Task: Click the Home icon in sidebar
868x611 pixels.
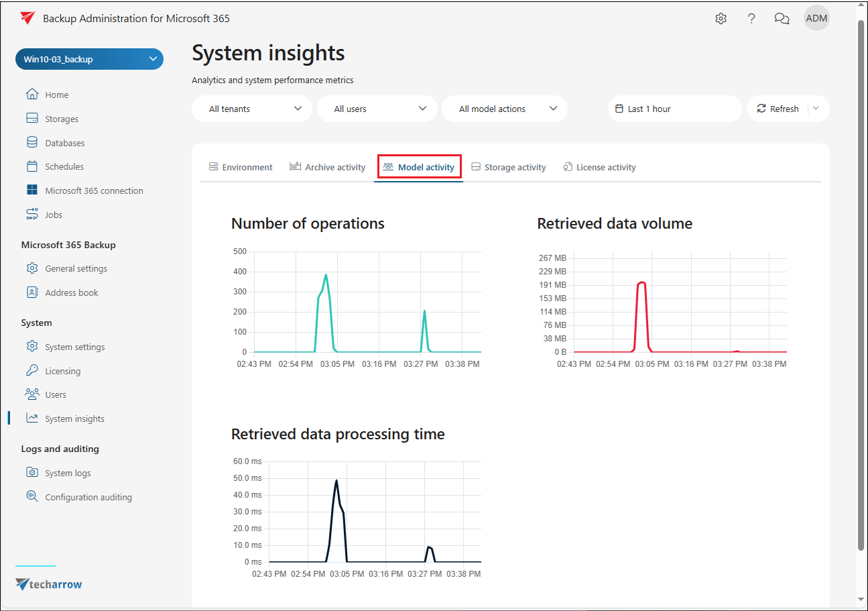Action: [32, 95]
